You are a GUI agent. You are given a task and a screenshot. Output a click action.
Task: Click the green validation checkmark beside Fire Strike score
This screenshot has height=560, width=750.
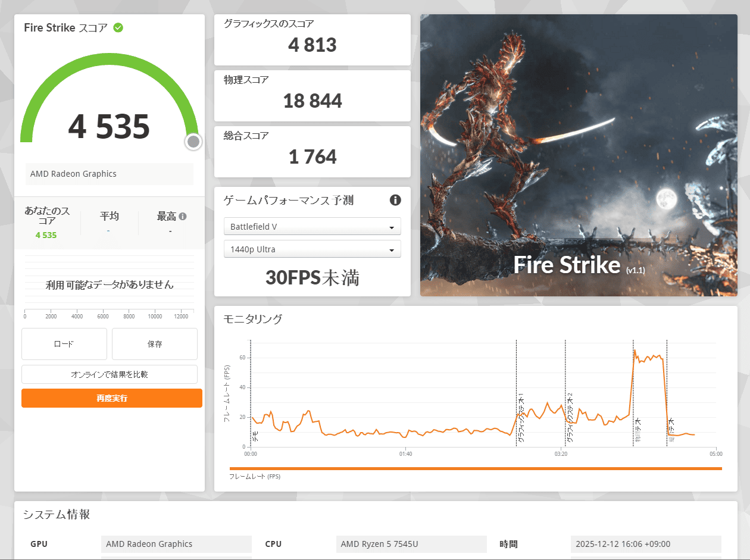[118, 27]
